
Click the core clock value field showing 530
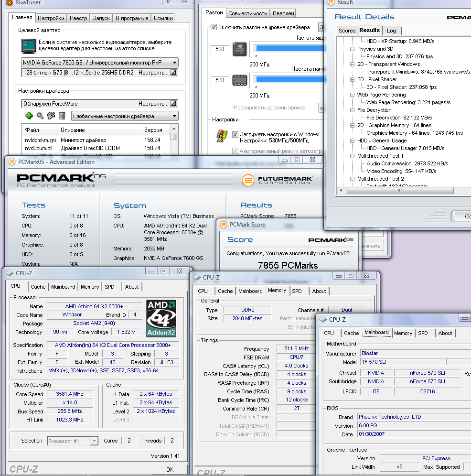click(x=220, y=49)
